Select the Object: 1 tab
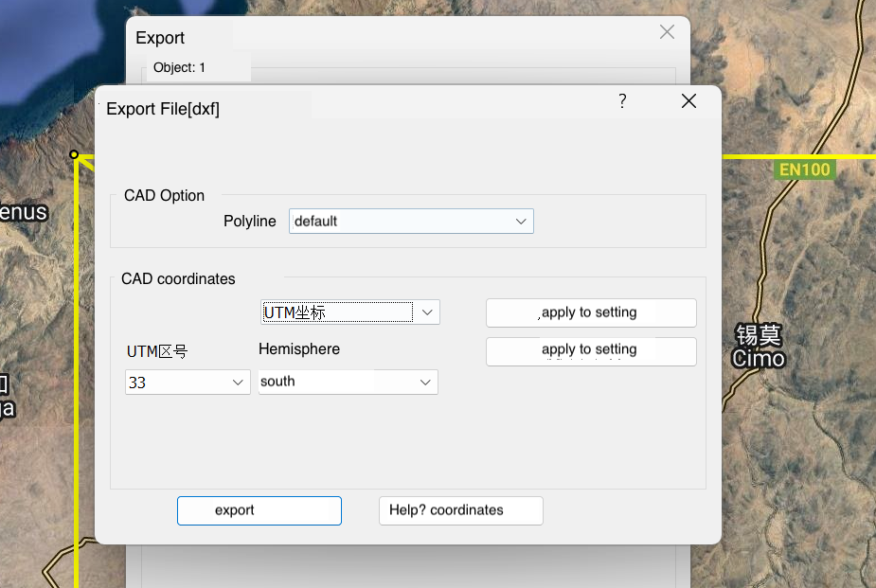This screenshot has width=876, height=588. tap(180, 68)
